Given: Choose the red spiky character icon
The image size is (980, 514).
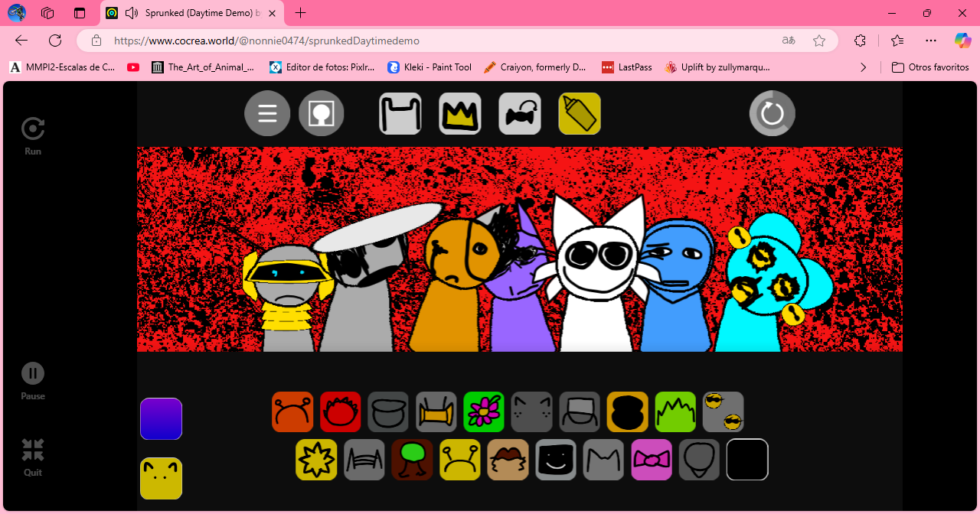Looking at the screenshot, I should [340, 412].
